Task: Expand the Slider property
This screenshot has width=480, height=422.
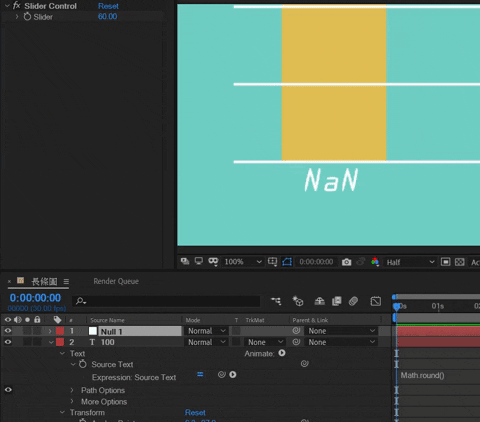Action: (x=17, y=16)
